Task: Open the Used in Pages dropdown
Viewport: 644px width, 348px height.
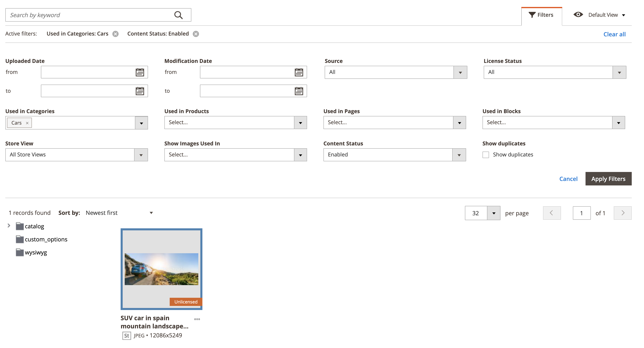Action: click(395, 122)
